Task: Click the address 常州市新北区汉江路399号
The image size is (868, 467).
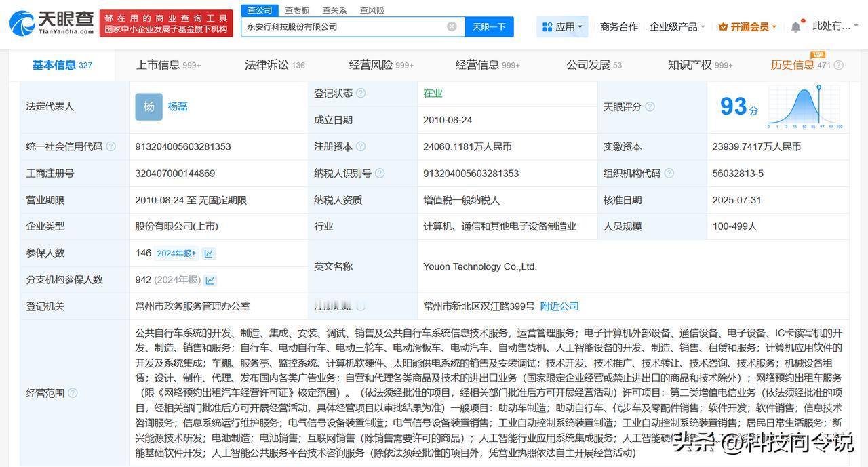Action: 479,306
